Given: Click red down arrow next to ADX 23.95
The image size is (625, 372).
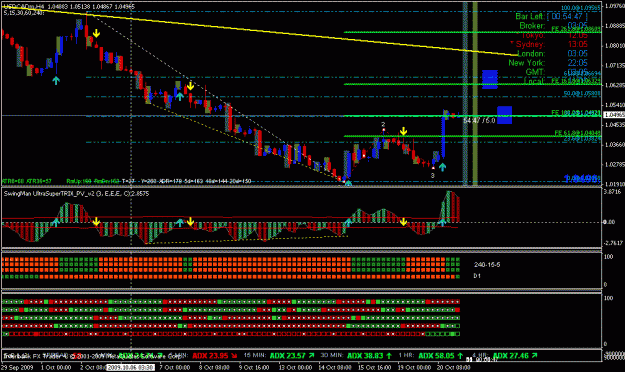Looking at the screenshot, I should pyautogui.click(x=234, y=355).
